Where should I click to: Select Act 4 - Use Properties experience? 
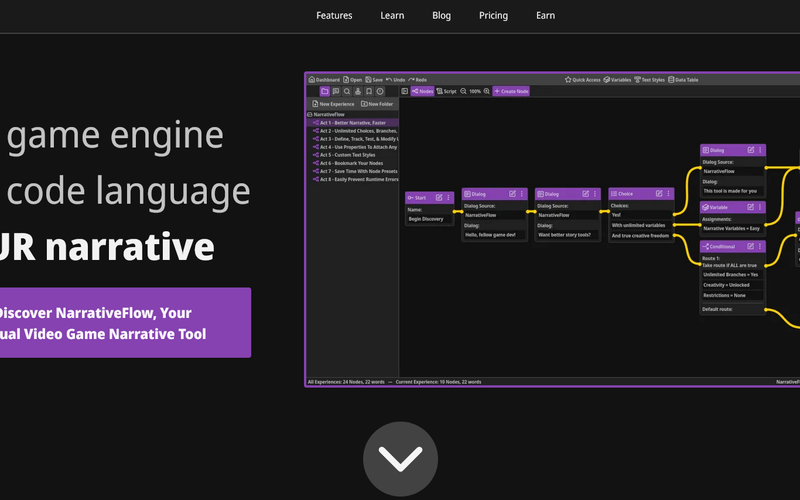[353, 147]
